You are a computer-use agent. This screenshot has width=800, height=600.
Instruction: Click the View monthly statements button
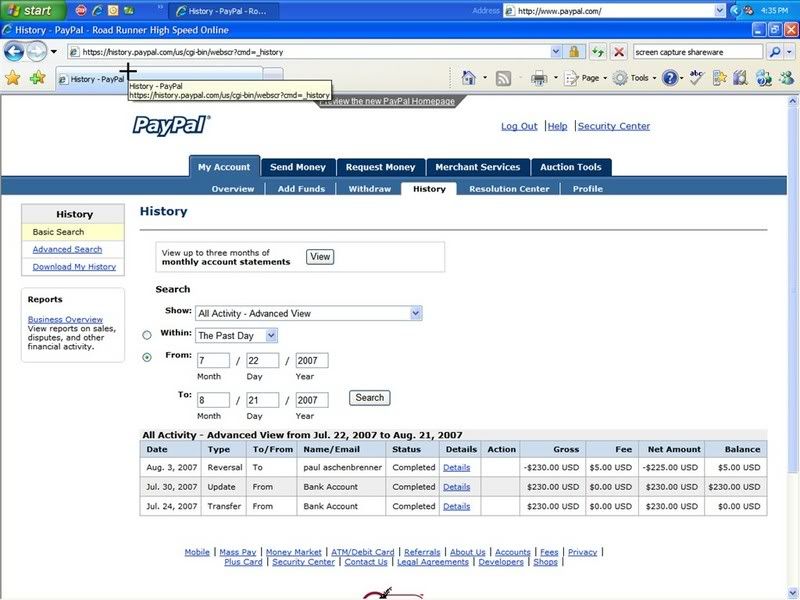(319, 257)
